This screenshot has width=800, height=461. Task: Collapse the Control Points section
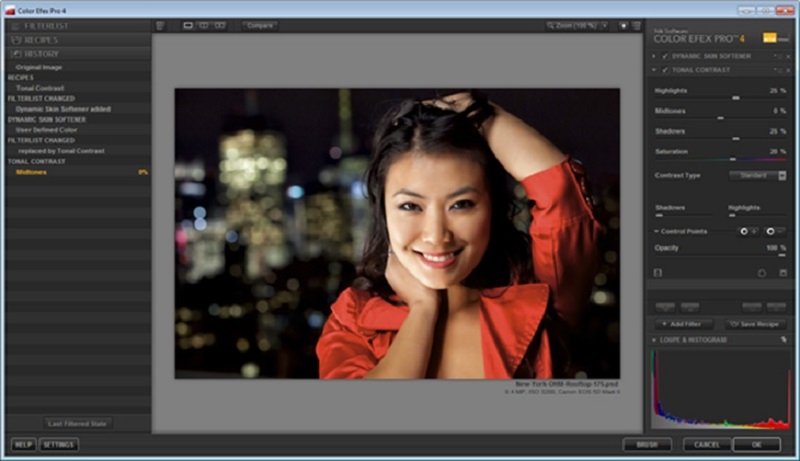tap(656, 231)
